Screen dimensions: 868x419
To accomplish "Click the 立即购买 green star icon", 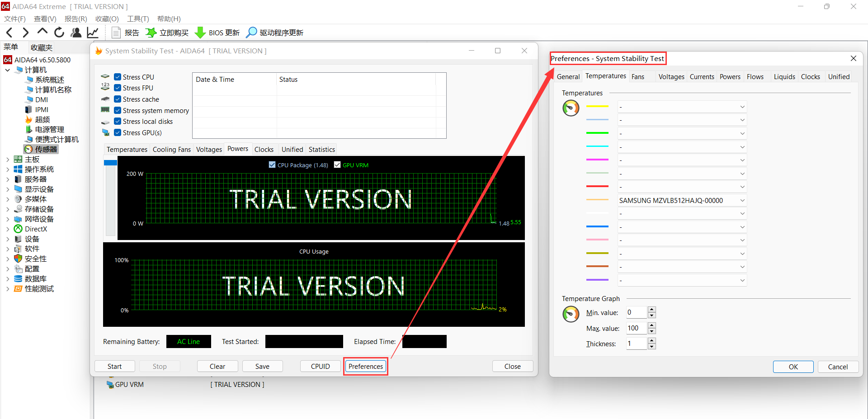I will 151,33.
